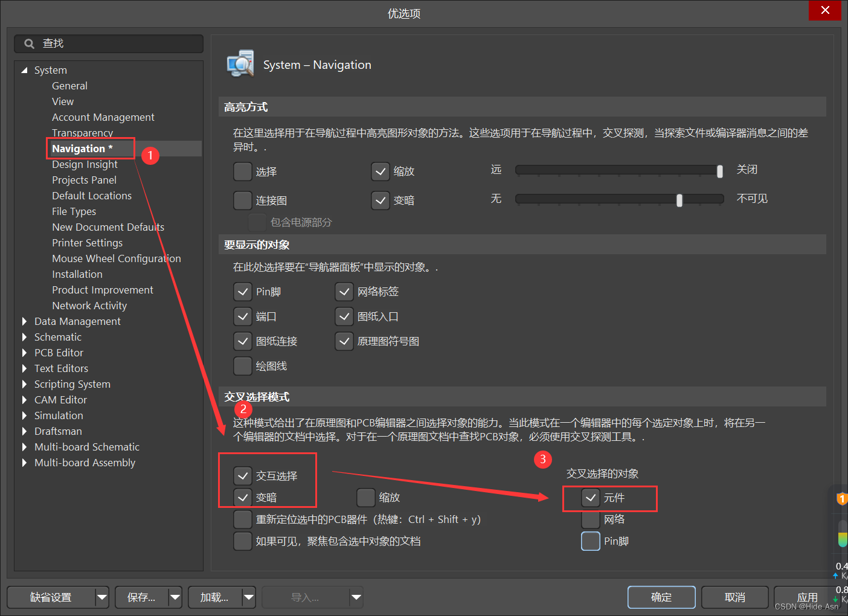This screenshot has height=616, width=848.
Task: Select Installation in tree
Action: (x=77, y=274)
